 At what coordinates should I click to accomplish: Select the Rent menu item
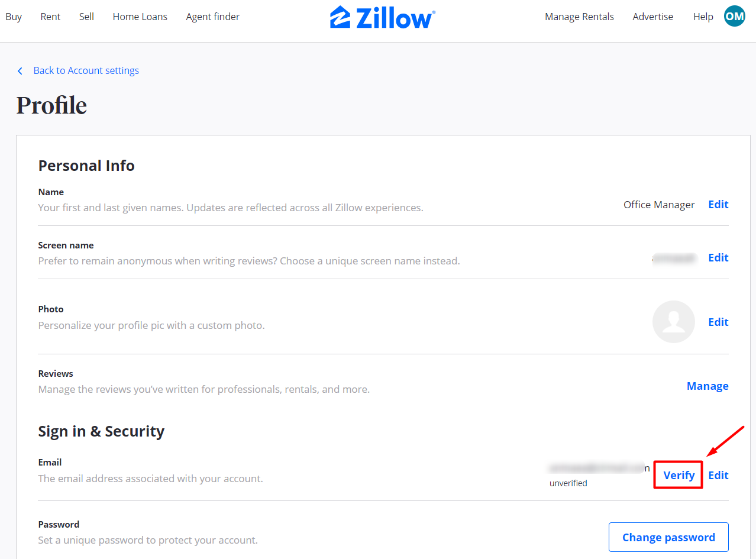[x=50, y=17]
